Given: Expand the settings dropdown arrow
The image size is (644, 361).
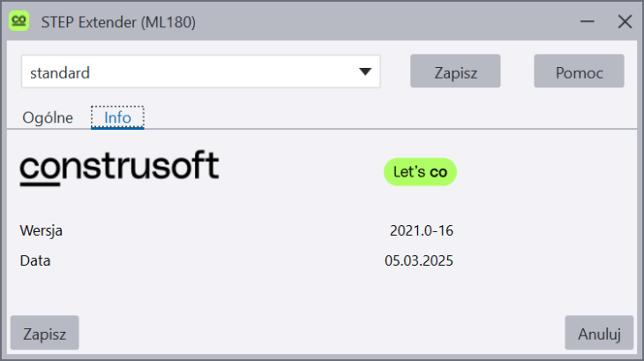Looking at the screenshot, I should [365, 72].
